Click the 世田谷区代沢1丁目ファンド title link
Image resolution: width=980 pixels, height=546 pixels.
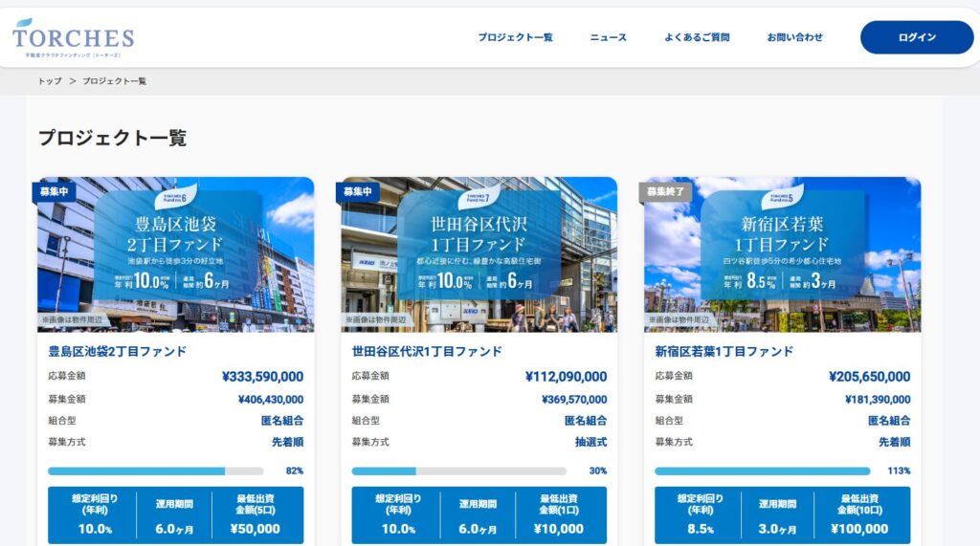[427, 352]
